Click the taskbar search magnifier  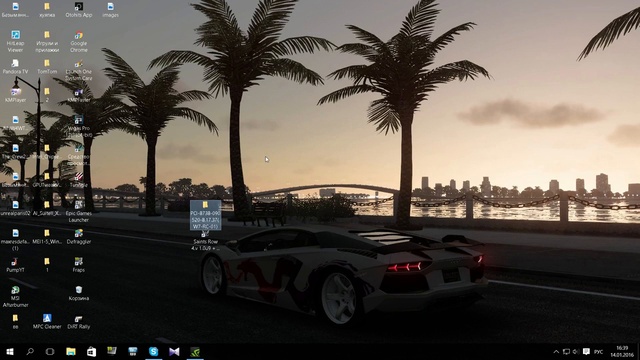pos(30,351)
